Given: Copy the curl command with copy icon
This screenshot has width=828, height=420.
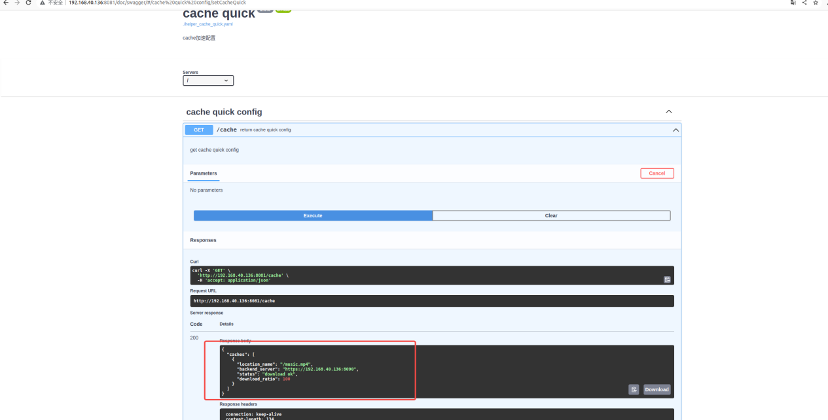Looking at the screenshot, I should (667, 279).
